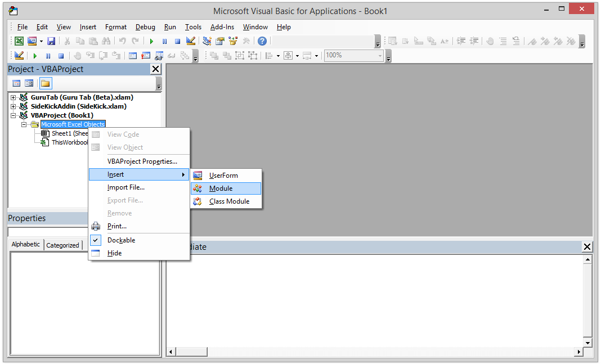This screenshot has width=601, height=364.
Task: Open Center dropdown arrow on UserForm toolbar
Action: coord(297,56)
